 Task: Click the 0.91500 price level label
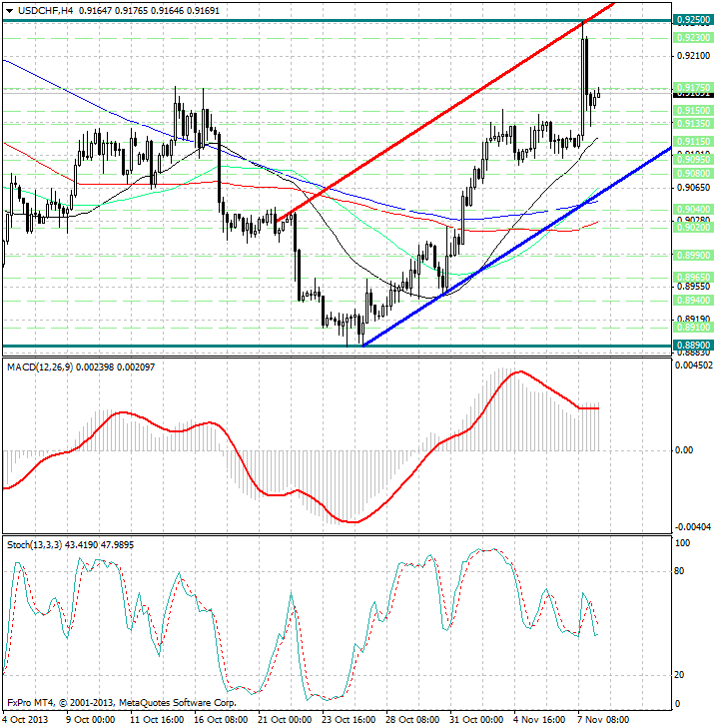(x=693, y=111)
